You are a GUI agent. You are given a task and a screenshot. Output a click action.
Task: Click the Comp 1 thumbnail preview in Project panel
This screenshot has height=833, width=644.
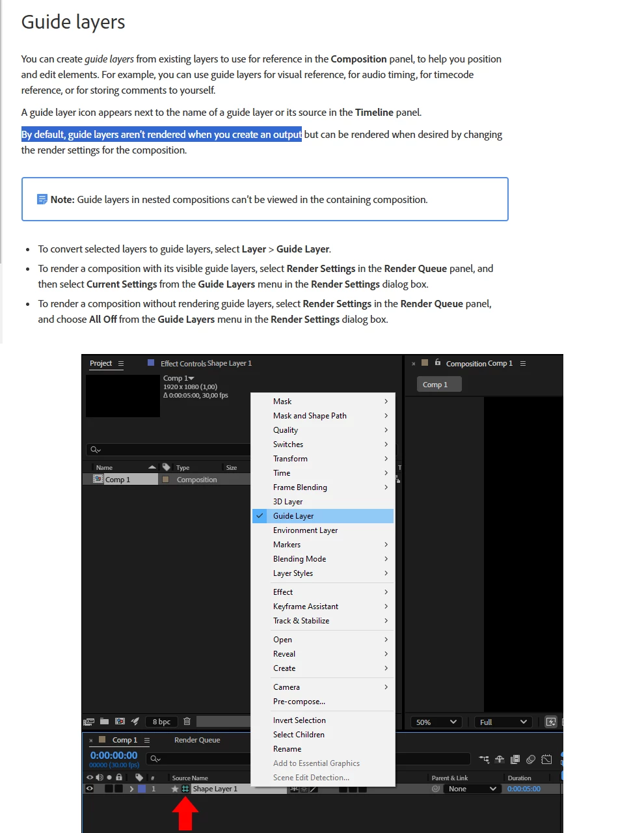coord(123,396)
